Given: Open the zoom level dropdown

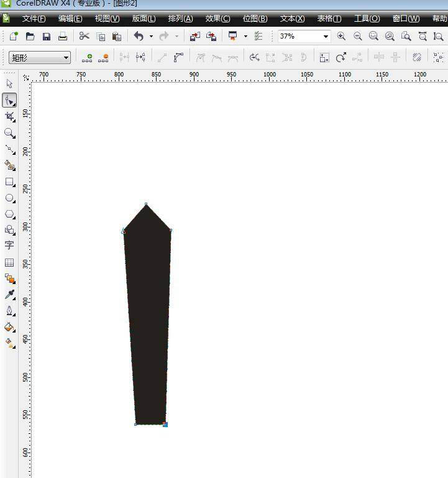Looking at the screenshot, I should click(325, 37).
